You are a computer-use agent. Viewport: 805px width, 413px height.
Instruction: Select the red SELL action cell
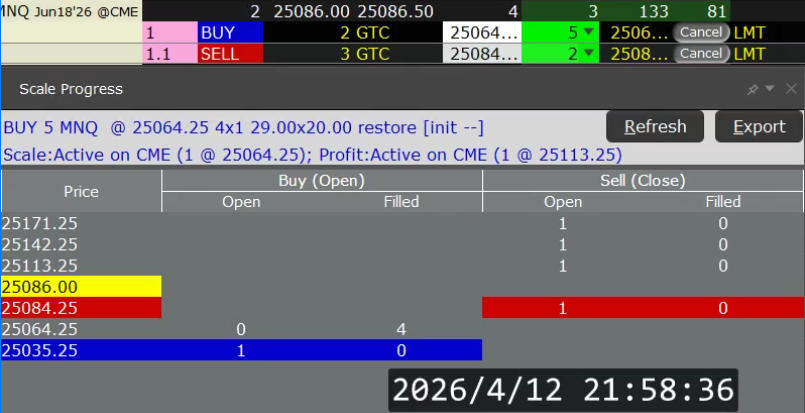229,54
